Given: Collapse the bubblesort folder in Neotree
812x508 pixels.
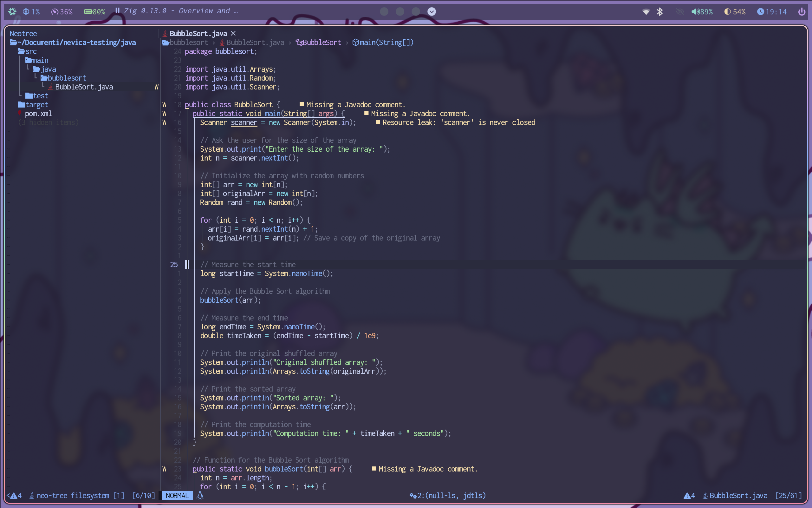Looking at the screenshot, I should 63,78.
